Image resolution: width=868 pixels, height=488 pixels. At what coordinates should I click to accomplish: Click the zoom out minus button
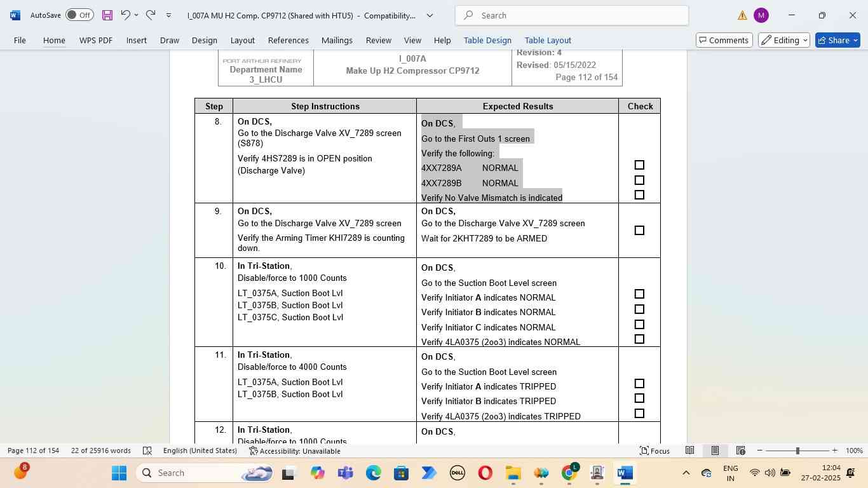[x=759, y=451]
